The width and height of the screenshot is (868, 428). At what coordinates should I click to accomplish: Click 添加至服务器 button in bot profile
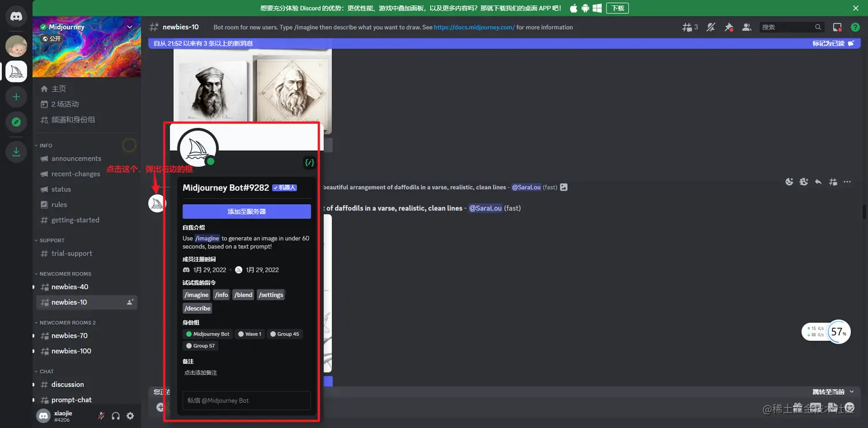(x=247, y=211)
